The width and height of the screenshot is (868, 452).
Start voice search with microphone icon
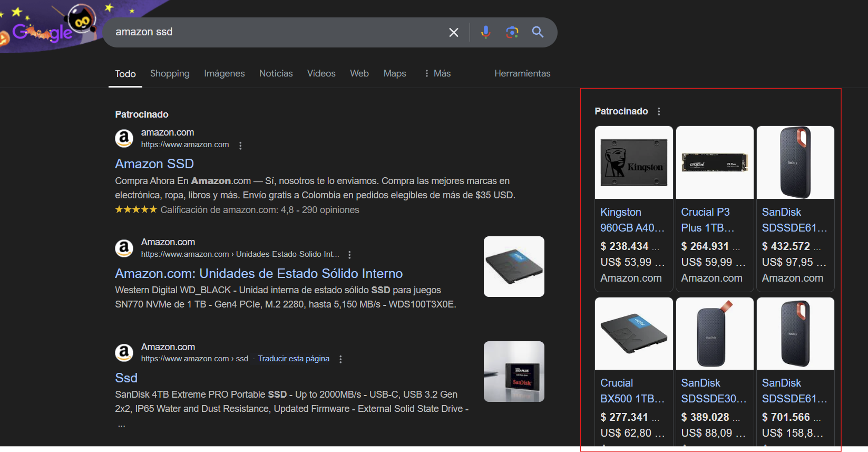pyautogui.click(x=485, y=32)
